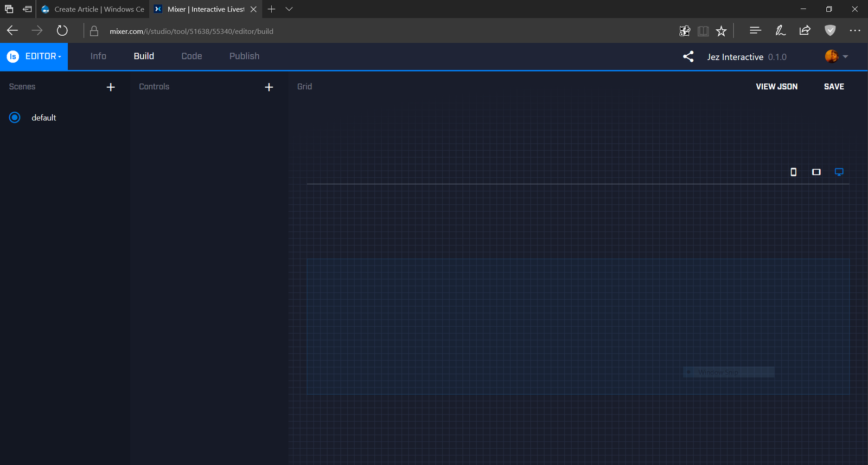Screen dimensions: 868x465
Task: Open browser reading view icon
Action: pyautogui.click(x=703, y=31)
